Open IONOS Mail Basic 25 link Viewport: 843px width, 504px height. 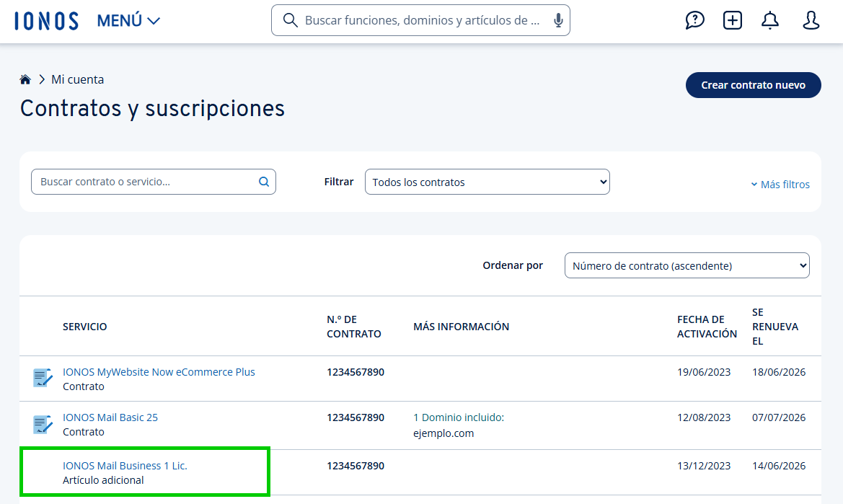(x=110, y=417)
